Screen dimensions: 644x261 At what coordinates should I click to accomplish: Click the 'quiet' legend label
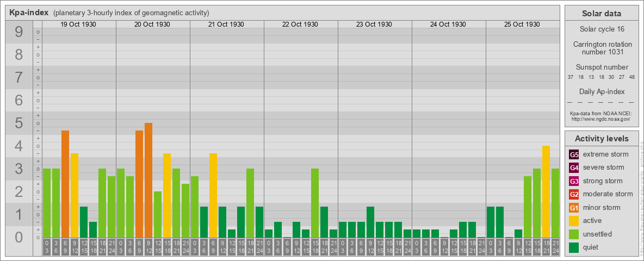(592, 247)
